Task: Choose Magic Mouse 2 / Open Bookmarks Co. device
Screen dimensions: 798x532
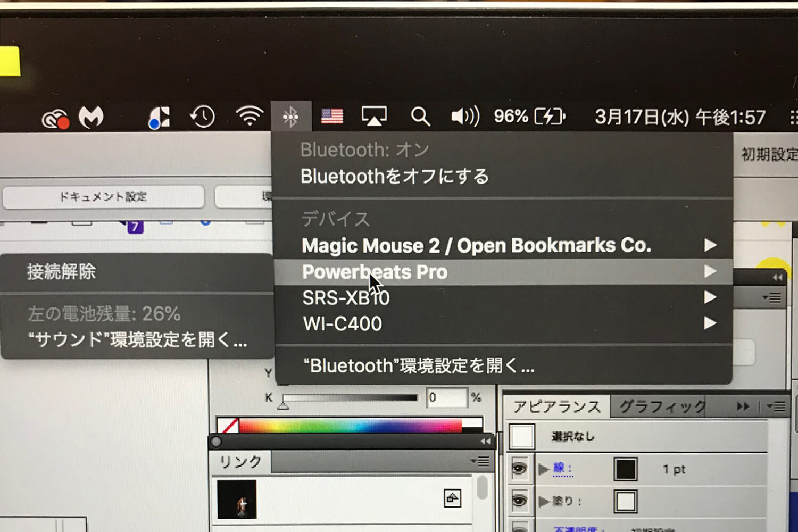Action: (x=503, y=245)
